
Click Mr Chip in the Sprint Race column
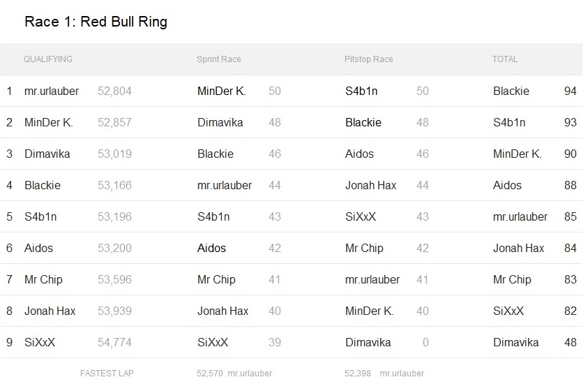coord(216,279)
